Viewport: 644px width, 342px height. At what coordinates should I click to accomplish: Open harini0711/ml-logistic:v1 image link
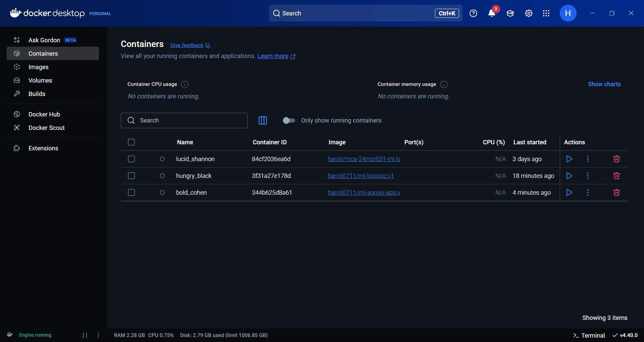(361, 176)
